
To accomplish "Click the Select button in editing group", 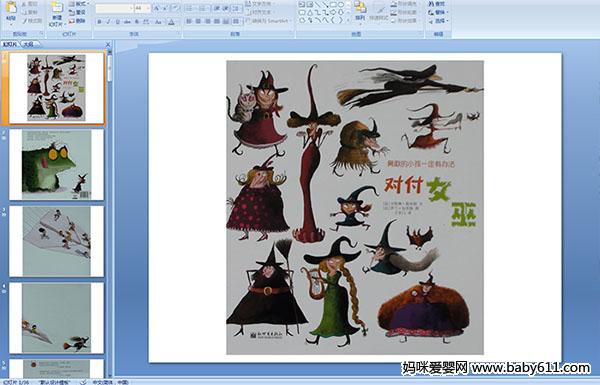I will tap(438, 21).
